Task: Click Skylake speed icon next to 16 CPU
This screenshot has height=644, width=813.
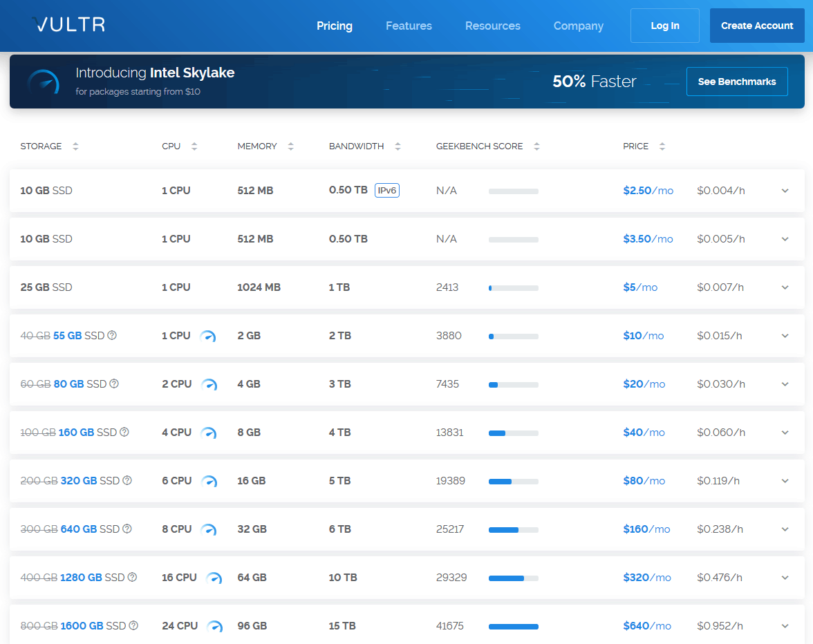Action: pyautogui.click(x=214, y=578)
